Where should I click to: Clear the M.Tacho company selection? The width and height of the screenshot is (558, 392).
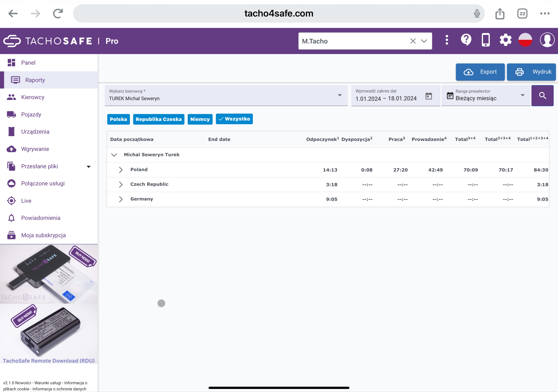coord(413,41)
